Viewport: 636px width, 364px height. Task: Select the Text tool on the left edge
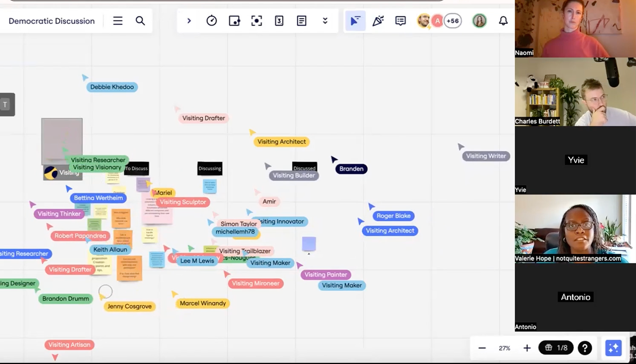(4, 104)
